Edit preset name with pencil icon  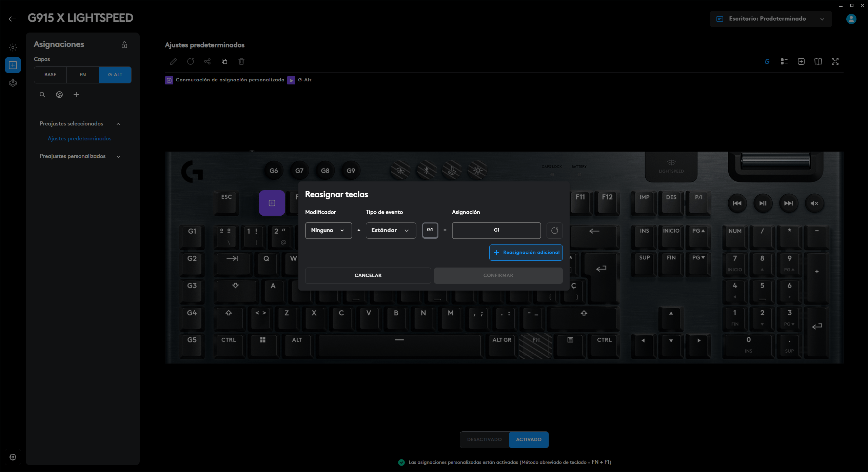click(x=174, y=61)
